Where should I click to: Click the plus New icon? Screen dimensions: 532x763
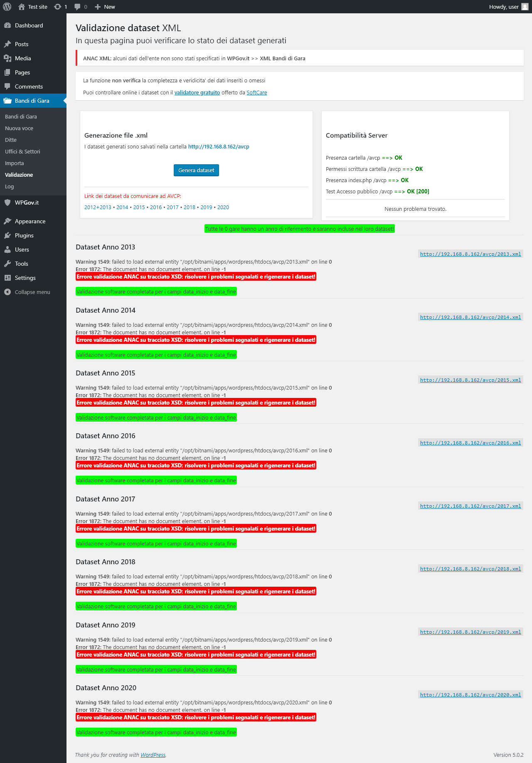coord(98,7)
